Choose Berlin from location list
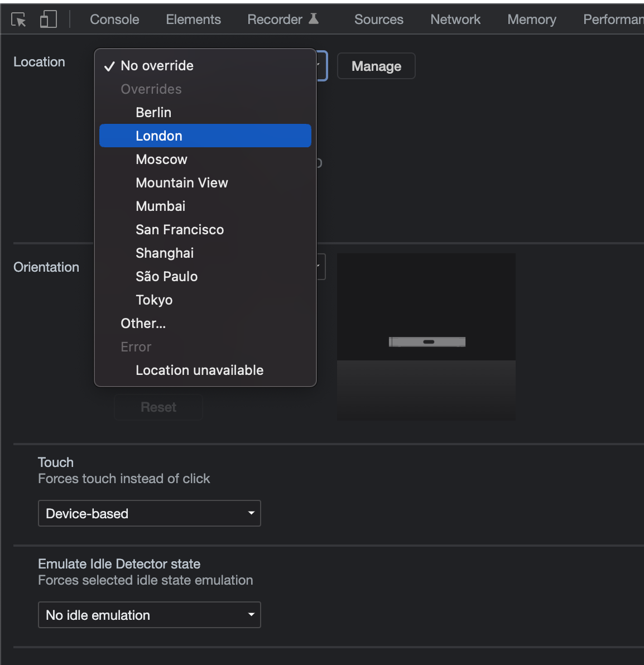The width and height of the screenshot is (644, 665). click(153, 113)
